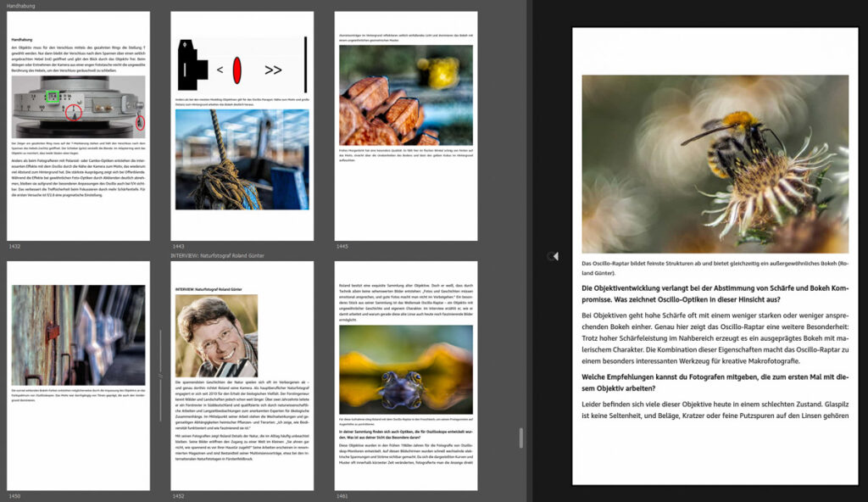The image size is (868, 502).
Task: Select page thumbnail 1445 with yellow bokeh photo
Action: coord(406,126)
